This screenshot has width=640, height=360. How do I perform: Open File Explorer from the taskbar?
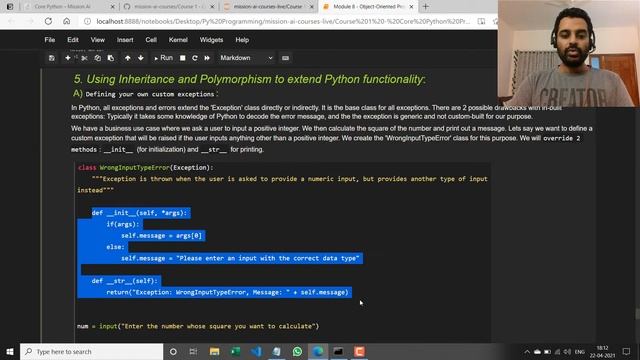214,351
